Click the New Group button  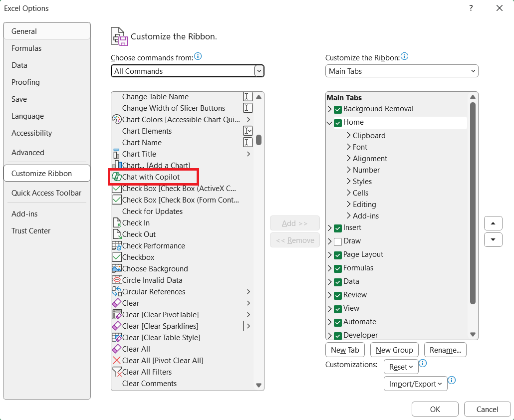[394, 350]
